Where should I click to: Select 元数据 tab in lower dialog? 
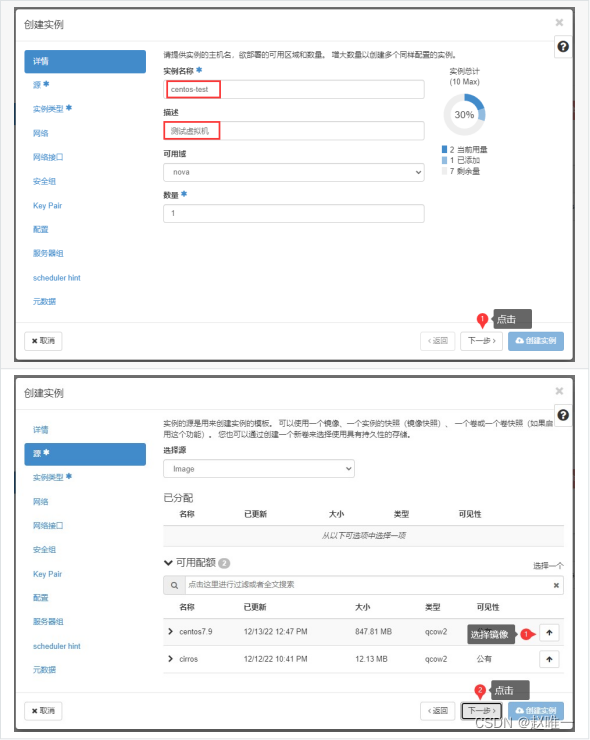[x=44, y=670]
